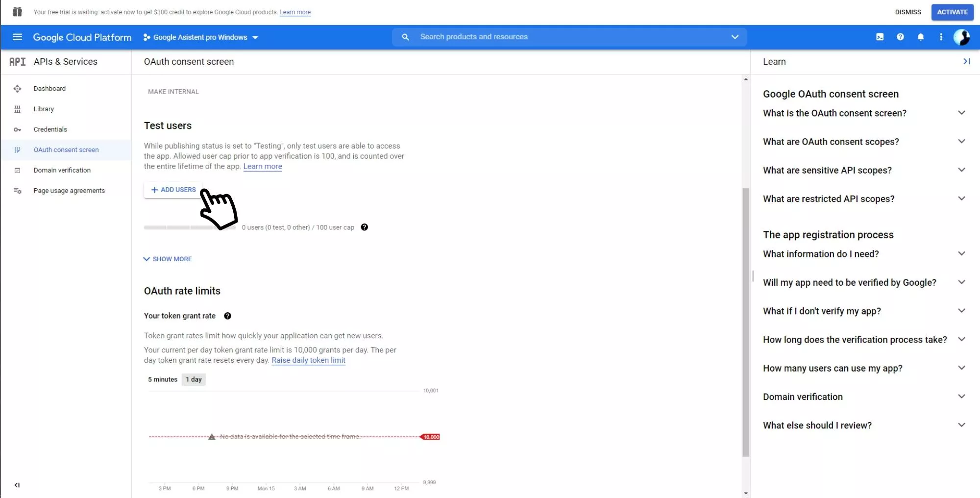Click the Domain verification checkbox icon
Image resolution: width=980 pixels, height=498 pixels.
[x=17, y=170]
